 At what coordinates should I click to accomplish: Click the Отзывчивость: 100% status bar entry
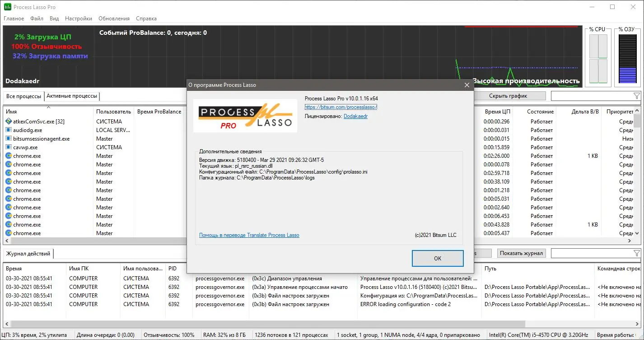click(x=169, y=335)
